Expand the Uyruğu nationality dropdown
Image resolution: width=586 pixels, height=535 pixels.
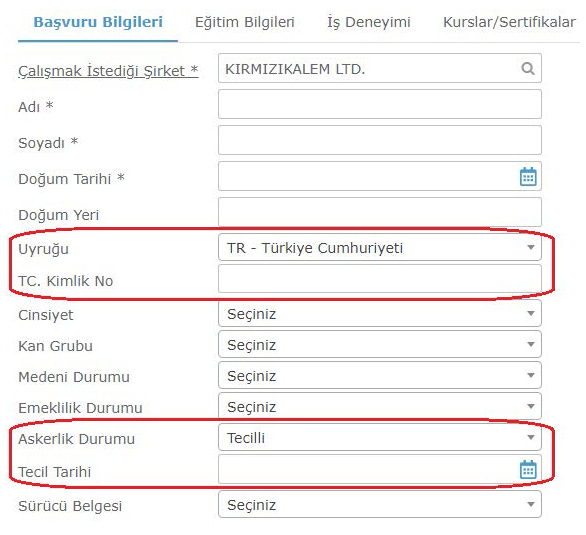380,247
